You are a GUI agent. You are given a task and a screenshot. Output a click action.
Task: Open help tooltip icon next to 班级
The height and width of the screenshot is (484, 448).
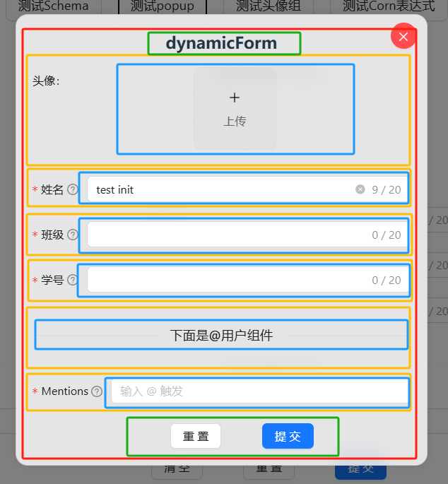pyautogui.click(x=73, y=235)
